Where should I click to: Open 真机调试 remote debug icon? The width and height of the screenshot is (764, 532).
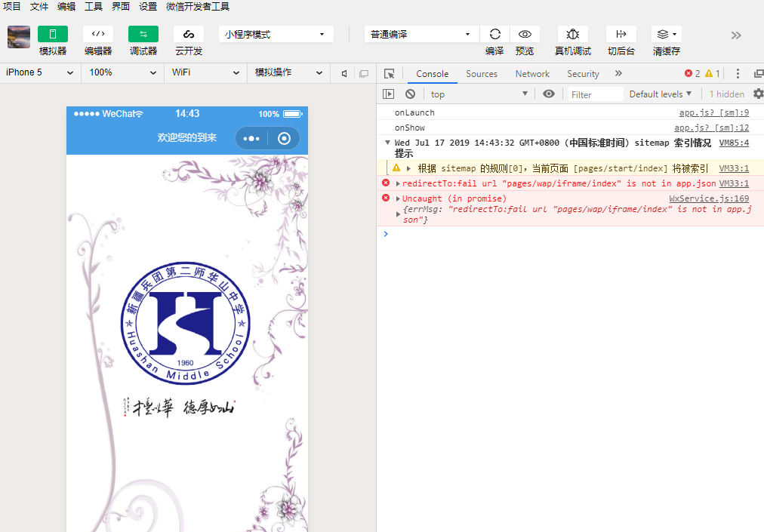click(573, 34)
